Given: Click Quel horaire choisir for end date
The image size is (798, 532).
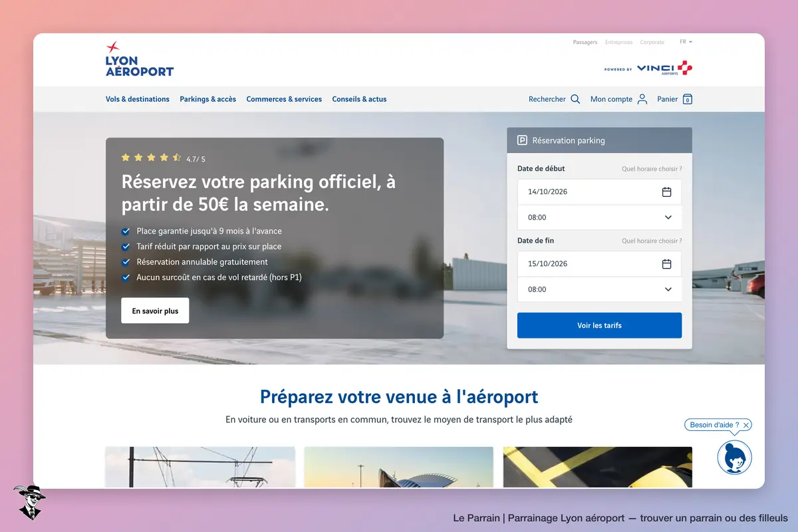Looking at the screenshot, I should 652,241.
